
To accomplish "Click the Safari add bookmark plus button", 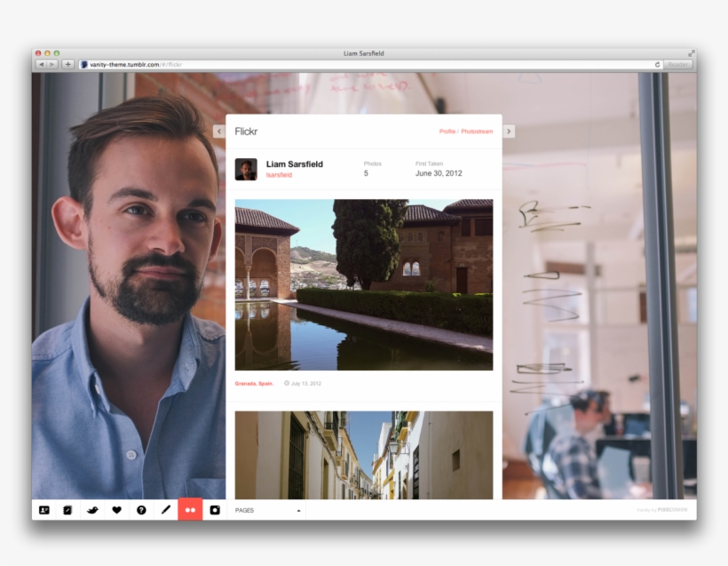I will coord(67,65).
